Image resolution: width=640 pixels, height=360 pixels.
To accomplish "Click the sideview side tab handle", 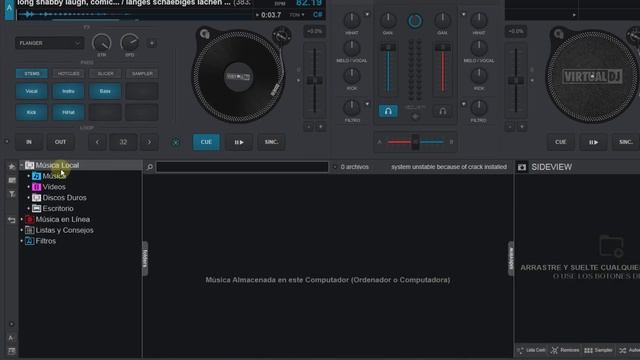I will tap(511, 258).
